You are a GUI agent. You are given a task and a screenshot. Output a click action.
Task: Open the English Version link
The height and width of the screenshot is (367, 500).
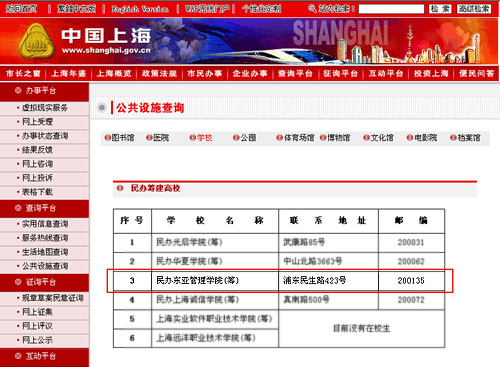point(140,9)
